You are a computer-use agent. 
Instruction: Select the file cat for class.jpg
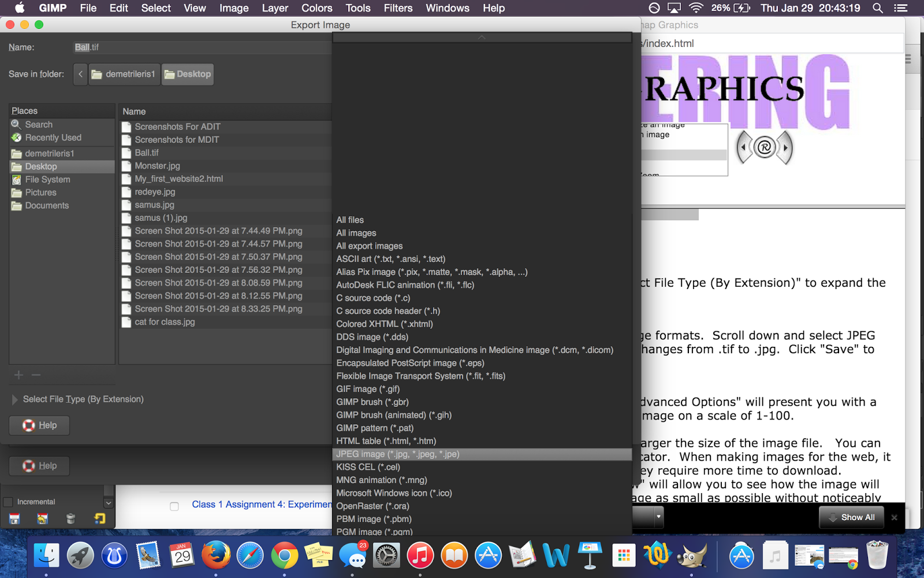coord(225,322)
